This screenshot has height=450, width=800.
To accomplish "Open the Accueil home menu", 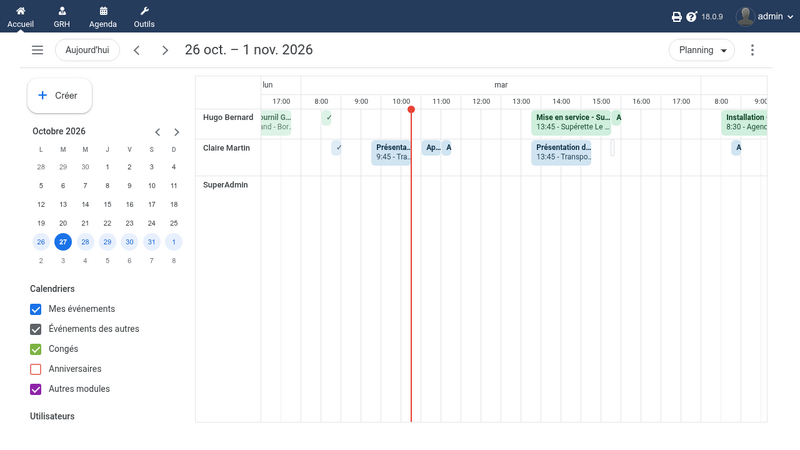I will point(20,16).
